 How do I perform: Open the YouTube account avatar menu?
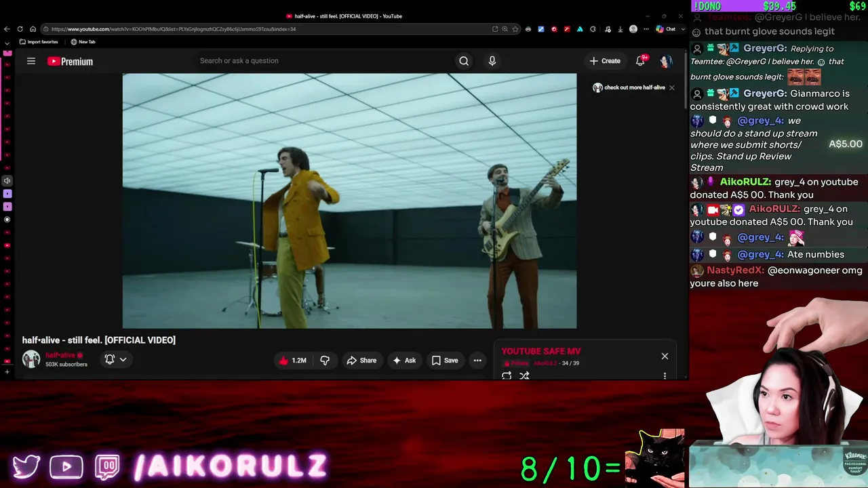pyautogui.click(x=666, y=61)
